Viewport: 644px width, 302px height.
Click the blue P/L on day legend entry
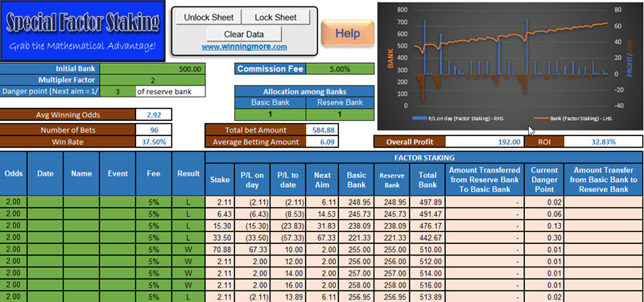tap(458, 118)
